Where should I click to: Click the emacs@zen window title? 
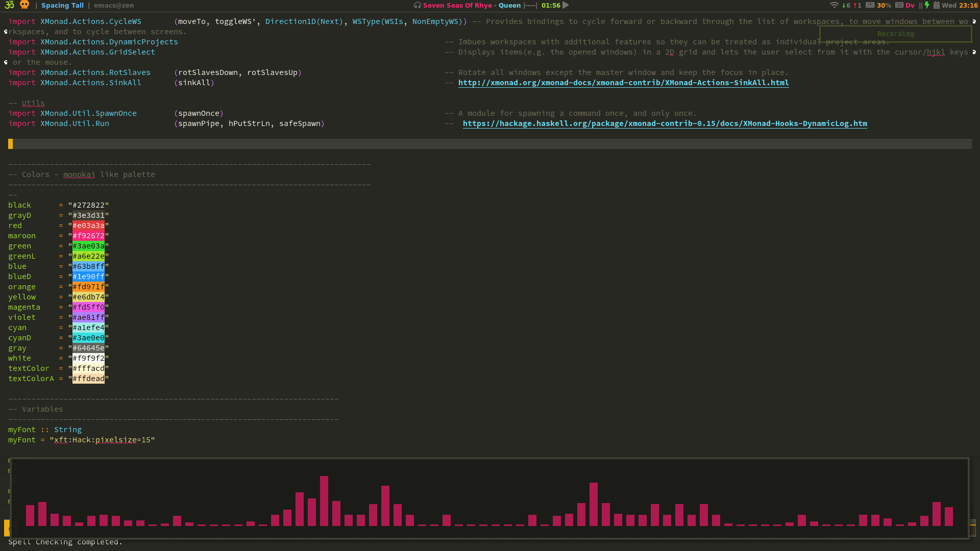pos(113,6)
